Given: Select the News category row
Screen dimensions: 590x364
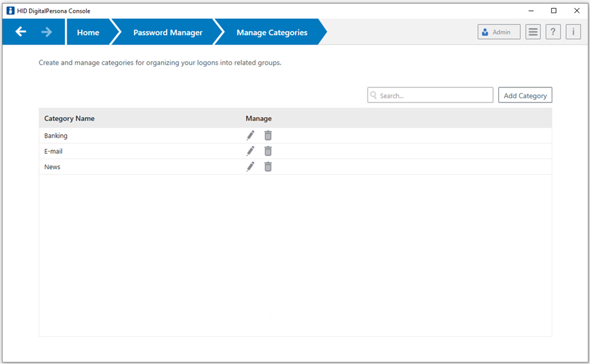Looking at the screenshot, I should pos(296,167).
